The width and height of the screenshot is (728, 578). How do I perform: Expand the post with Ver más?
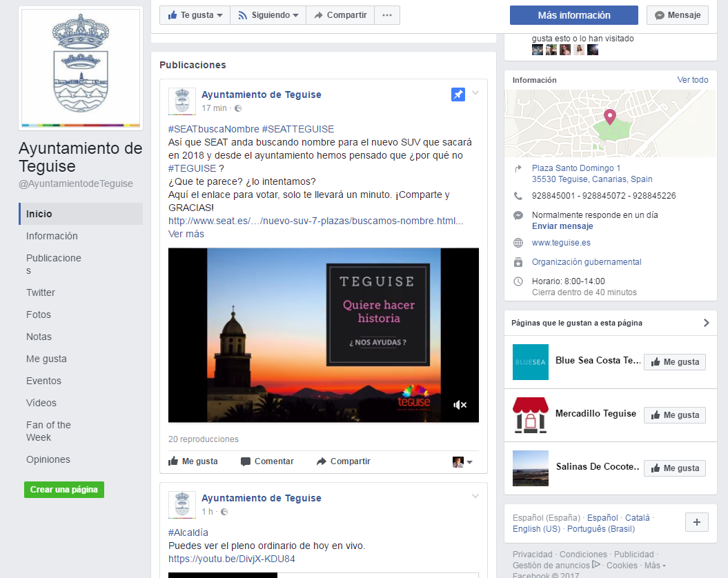186,234
